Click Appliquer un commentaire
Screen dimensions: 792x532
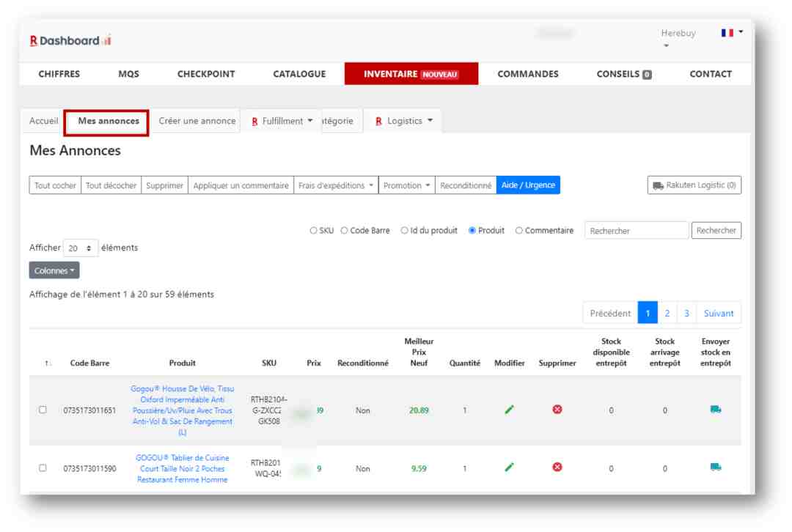tap(241, 185)
